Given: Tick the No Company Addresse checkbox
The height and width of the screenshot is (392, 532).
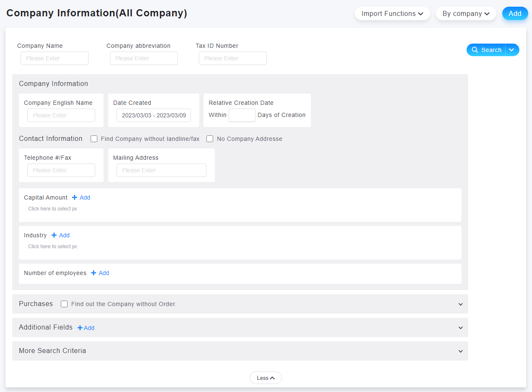Looking at the screenshot, I should (x=210, y=139).
